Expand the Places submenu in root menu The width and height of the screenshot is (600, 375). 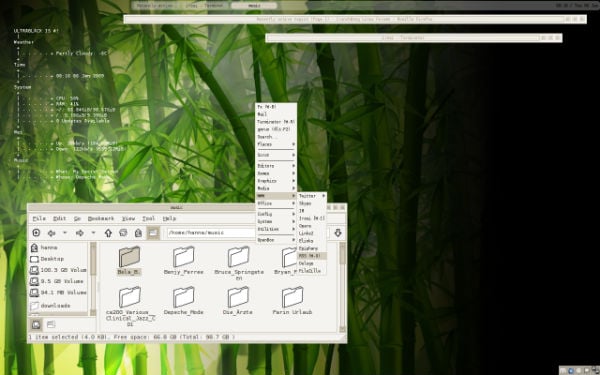[x=276, y=144]
